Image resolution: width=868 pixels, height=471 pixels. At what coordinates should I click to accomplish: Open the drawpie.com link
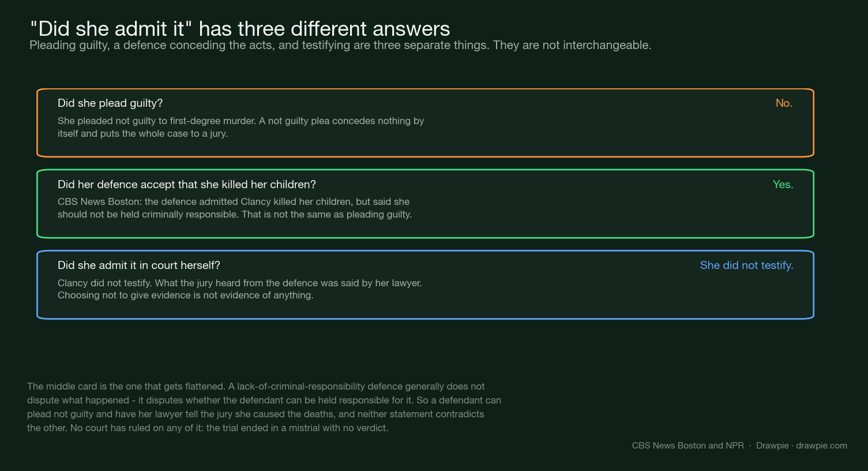821,446
